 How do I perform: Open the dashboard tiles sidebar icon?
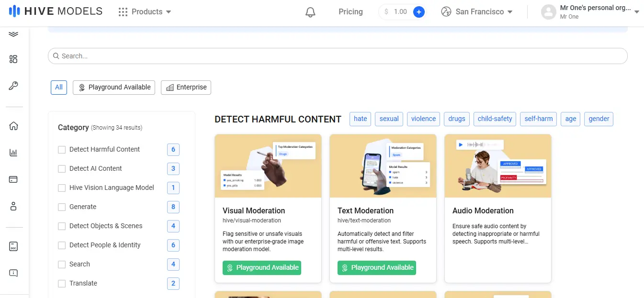tap(13, 59)
